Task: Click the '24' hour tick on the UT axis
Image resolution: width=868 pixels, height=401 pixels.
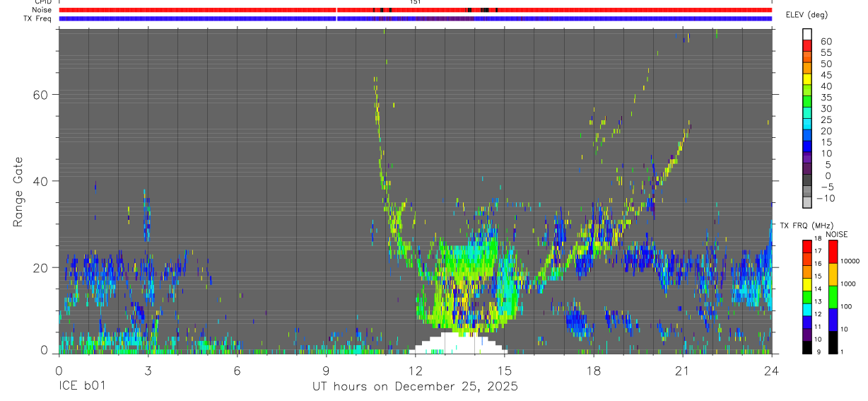Action: coord(771,369)
